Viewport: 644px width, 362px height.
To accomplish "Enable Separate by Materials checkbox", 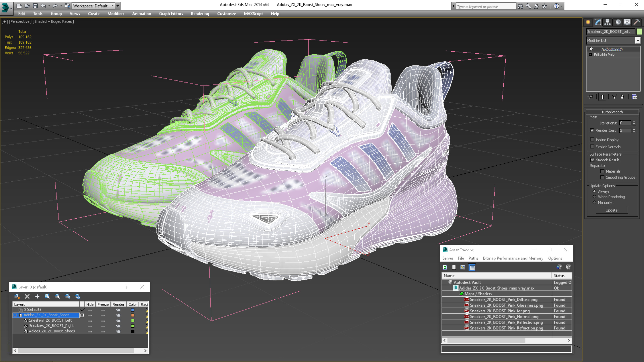I will 602,171.
